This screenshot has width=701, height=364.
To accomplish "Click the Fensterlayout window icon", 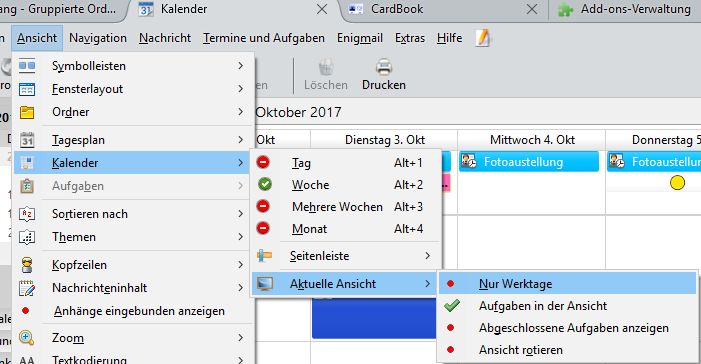I will (x=27, y=89).
